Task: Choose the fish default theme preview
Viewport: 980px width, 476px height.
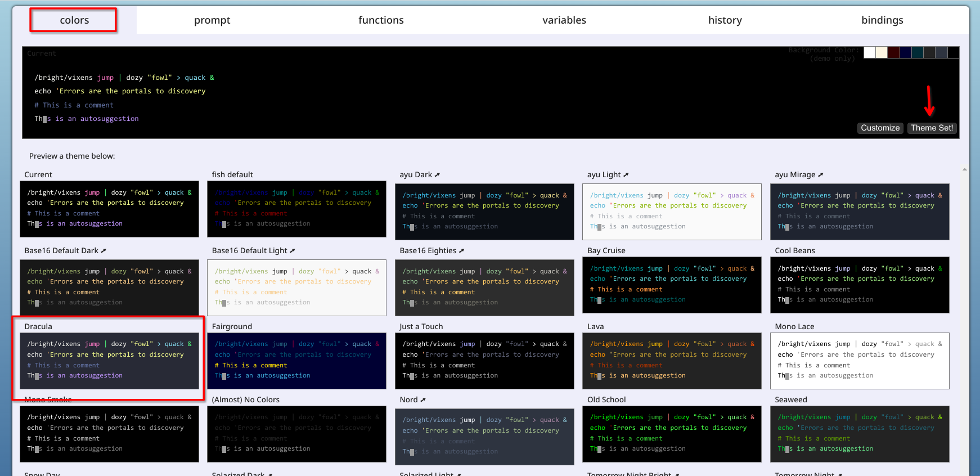Action: point(296,209)
